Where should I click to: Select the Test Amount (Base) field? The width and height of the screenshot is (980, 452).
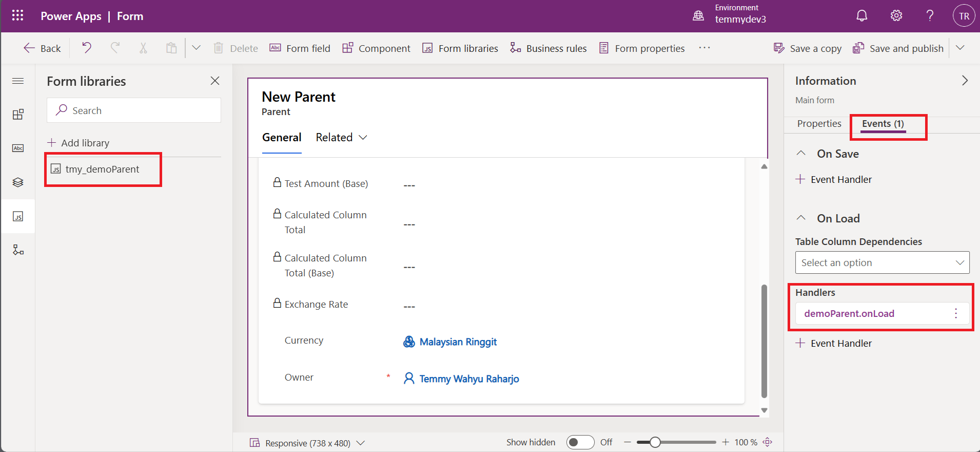point(326,183)
